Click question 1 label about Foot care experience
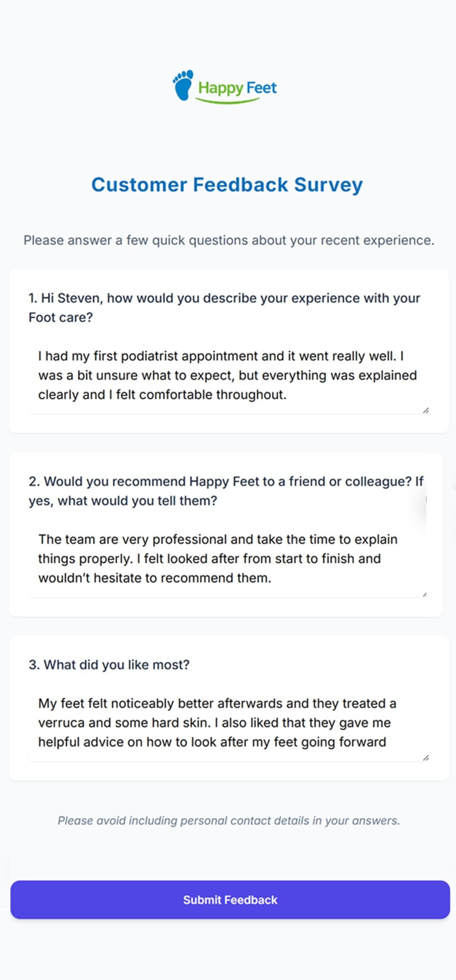This screenshot has height=980, width=456. pyautogui.click(x=224, y=307)
